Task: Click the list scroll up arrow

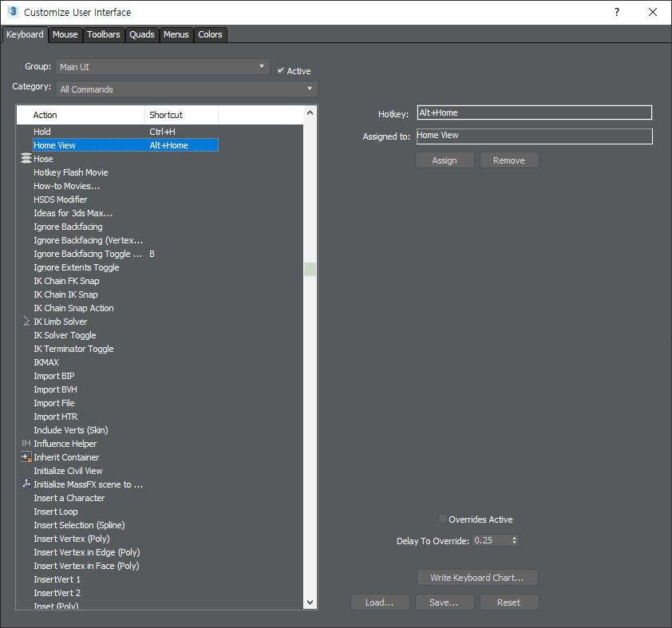Action: 310,113
